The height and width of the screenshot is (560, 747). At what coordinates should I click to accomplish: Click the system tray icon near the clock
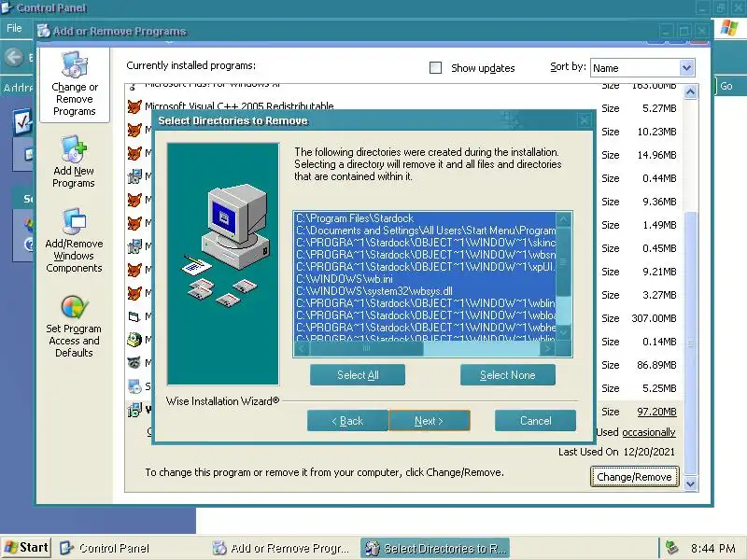pos(671,548)
